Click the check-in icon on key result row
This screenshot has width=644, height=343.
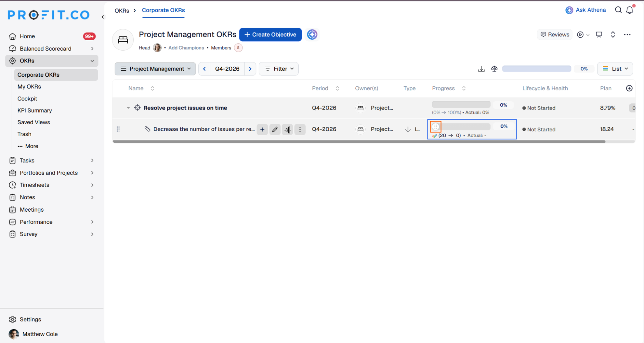click(287, 129)
